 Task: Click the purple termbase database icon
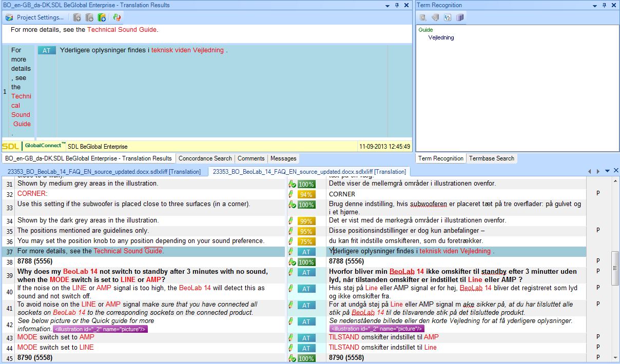coord(460,17)
